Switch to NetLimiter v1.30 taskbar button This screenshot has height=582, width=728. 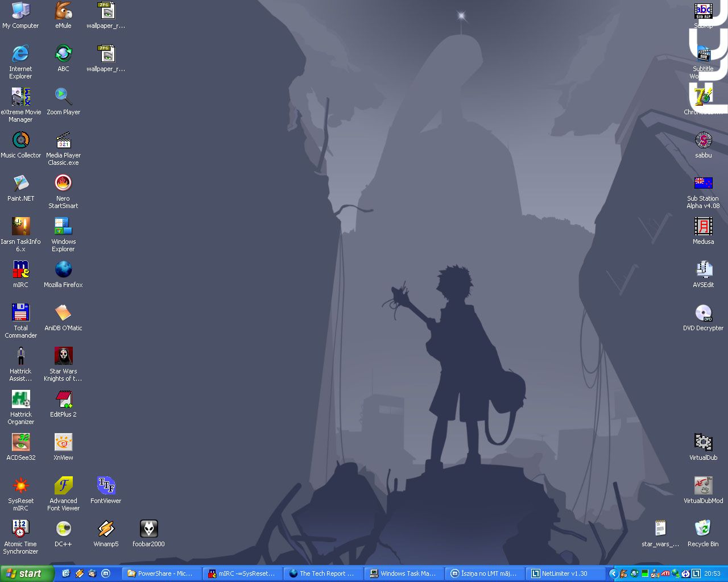point(566,573)
